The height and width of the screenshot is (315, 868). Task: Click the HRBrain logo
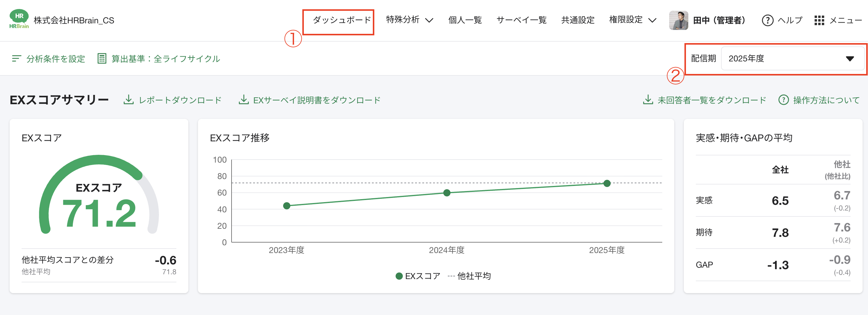click(x=19, y=19)
